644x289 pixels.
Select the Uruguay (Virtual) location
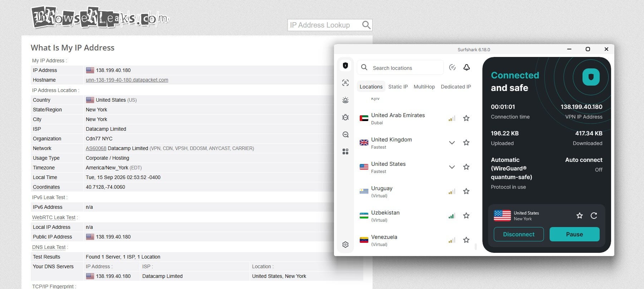(382, 191)
